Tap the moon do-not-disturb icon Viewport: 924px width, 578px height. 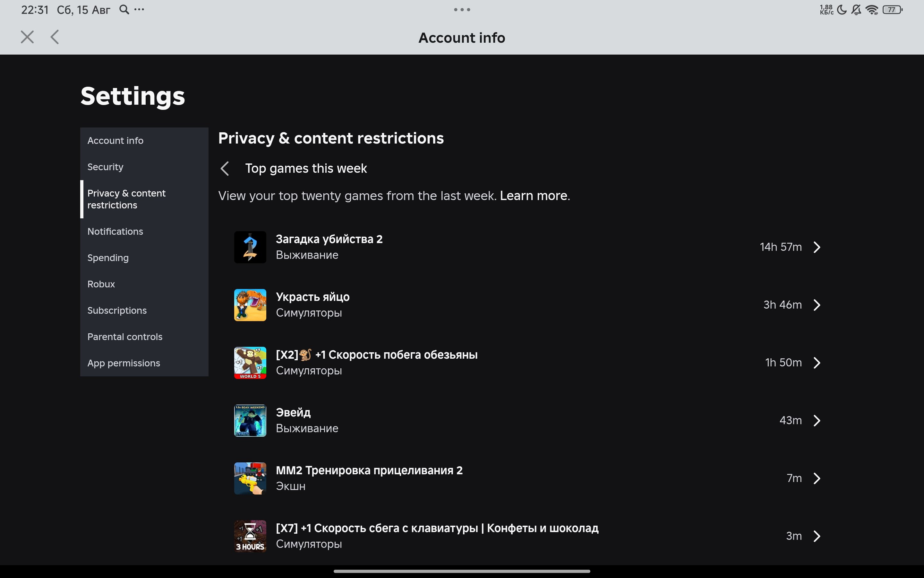coord(842,10)
